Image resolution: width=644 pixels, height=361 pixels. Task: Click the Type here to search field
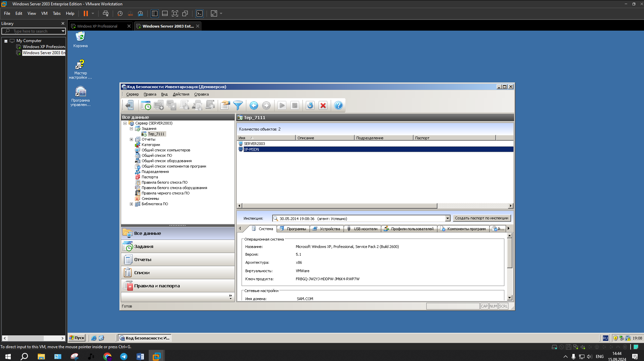pos(34,31)
